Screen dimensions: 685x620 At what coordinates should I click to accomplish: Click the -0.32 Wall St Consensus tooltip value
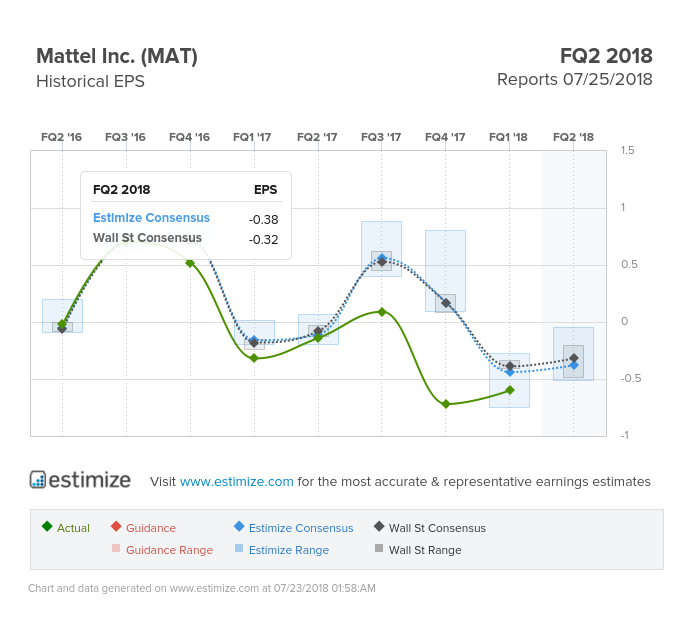(263, 240)
